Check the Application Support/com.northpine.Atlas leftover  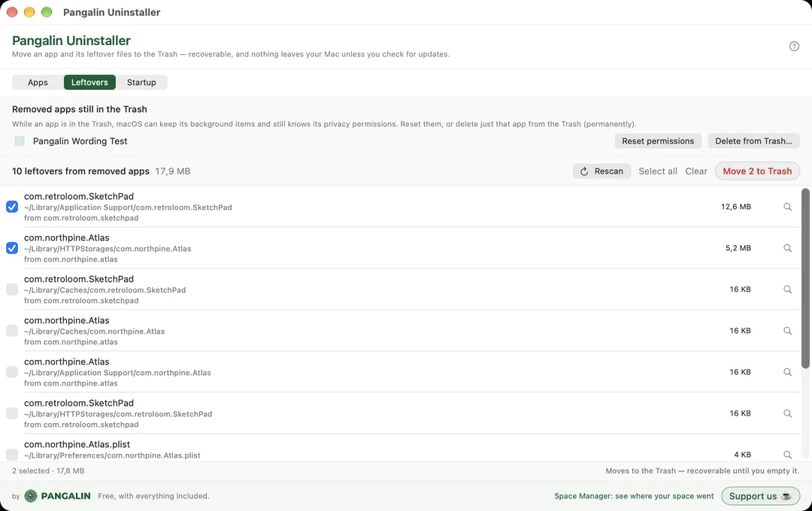click(x=12, y=372)
